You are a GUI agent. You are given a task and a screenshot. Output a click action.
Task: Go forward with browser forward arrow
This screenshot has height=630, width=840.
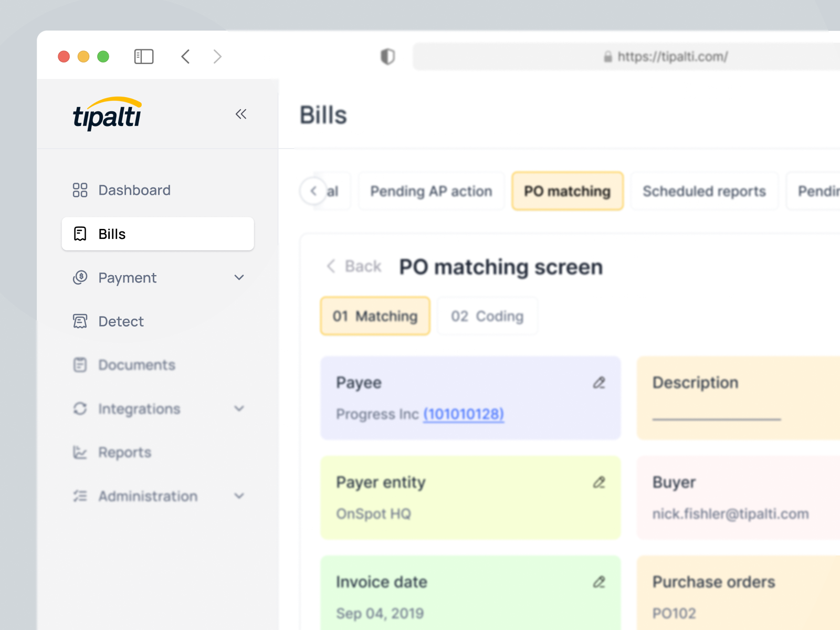coord(217,56)
